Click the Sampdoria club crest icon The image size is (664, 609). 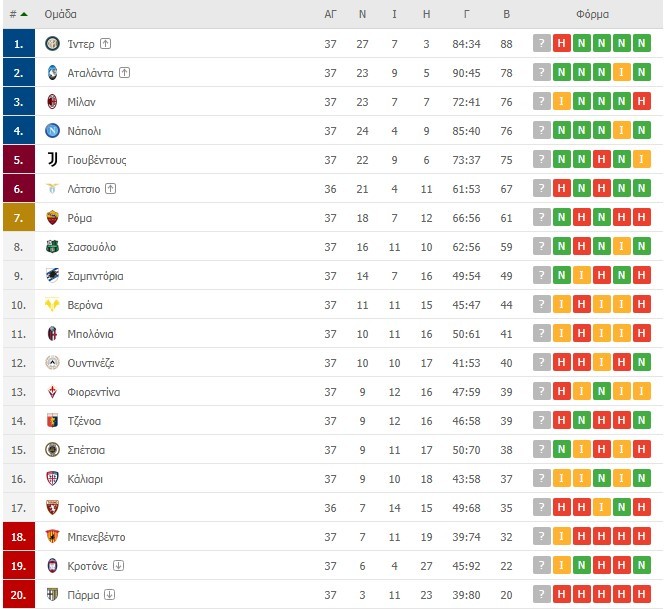click(x=53, y=276)
